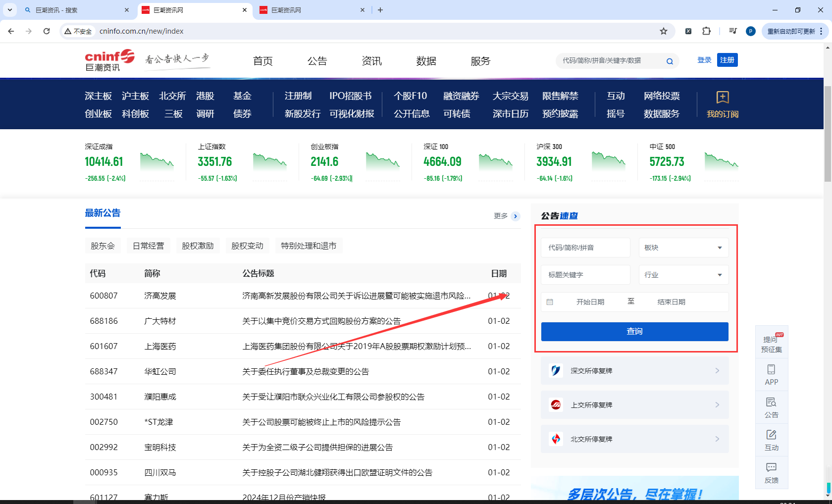Image resolution: width=832 pixels, height=504 pixels.
Task: Open the 融资融券 navigation link
Action: pyautogui.click(x=461, y=96)
